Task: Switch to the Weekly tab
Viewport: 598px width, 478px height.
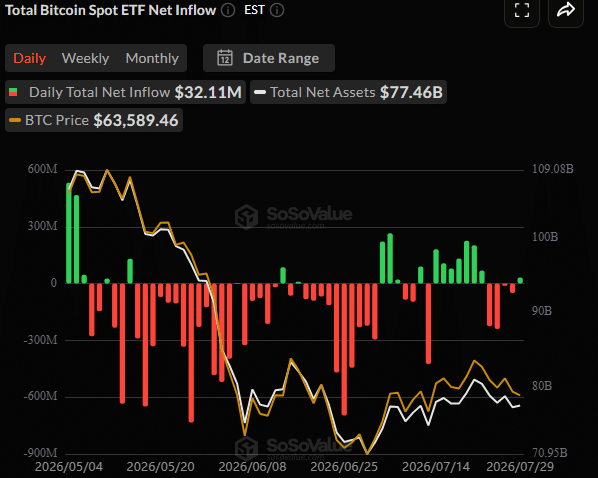Action: click(x=85, y=58)
